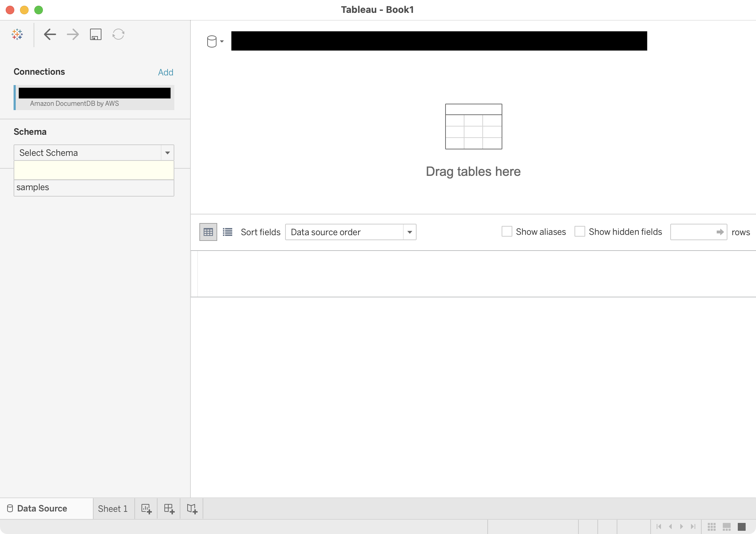Switch to the Sheet 1 tab

113,508
